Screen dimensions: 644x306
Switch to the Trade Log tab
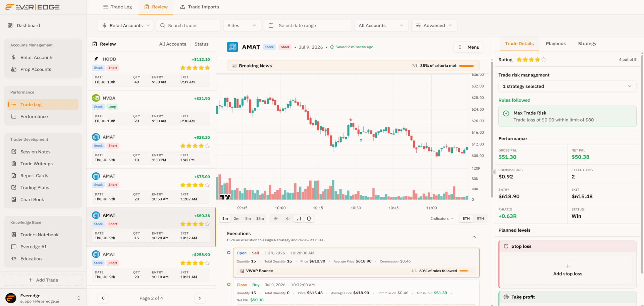point(117,7)
